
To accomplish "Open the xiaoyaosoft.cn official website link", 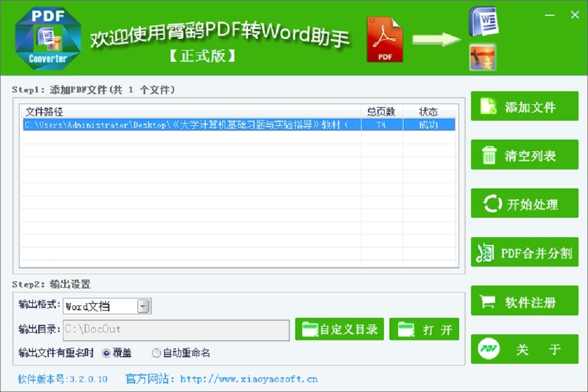I will [249, 379].
